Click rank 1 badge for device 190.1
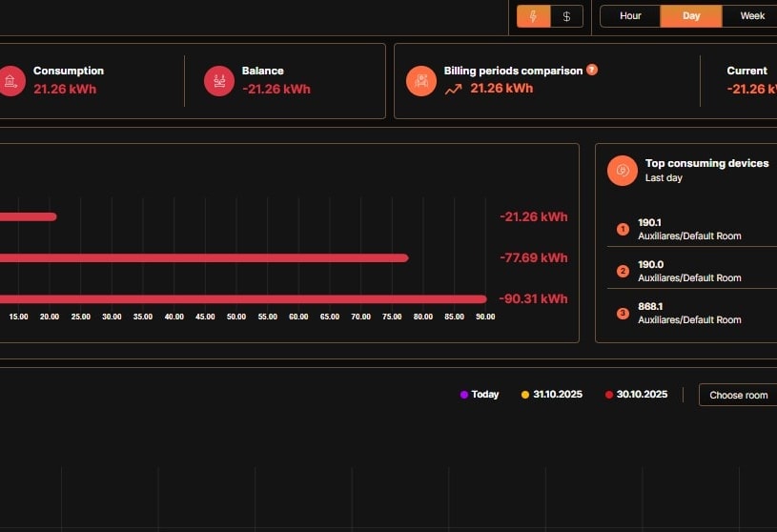Image resolution: width=777 pixels, height=532 pixels. tap(623, 229)
